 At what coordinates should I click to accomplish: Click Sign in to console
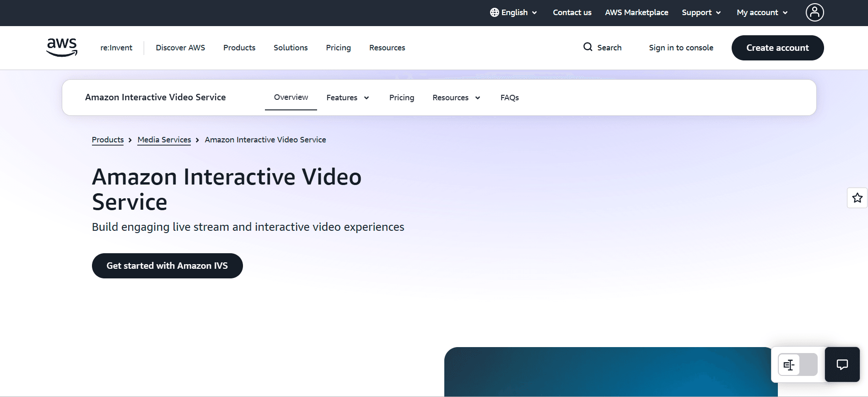(681, 48)
